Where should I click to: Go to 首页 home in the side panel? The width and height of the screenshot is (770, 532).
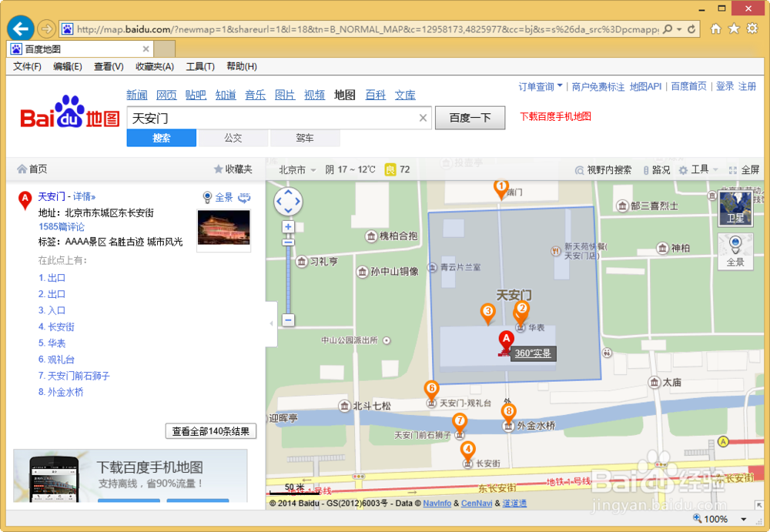click(32, 169)
